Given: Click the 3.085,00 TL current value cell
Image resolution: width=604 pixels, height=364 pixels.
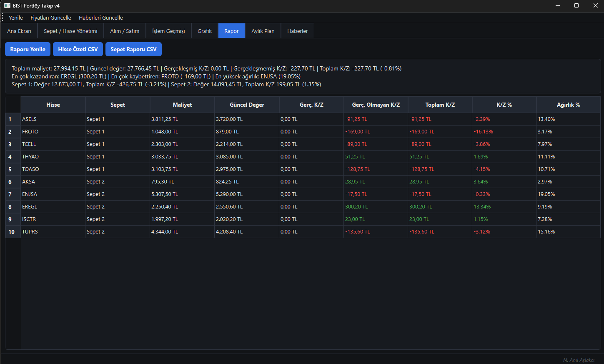Looking at the screenshot, I should pos(247,156).
